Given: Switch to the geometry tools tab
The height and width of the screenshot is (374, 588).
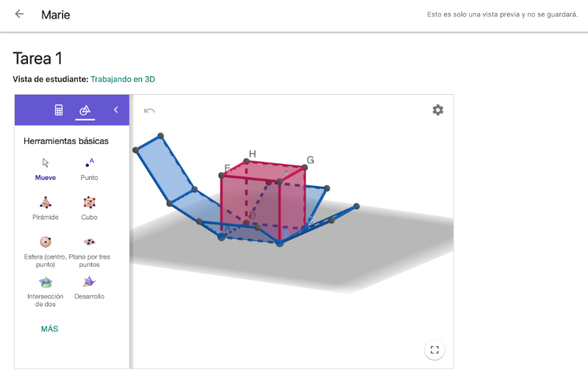Looking at the screenshot, I should click(x=85, y=110).
